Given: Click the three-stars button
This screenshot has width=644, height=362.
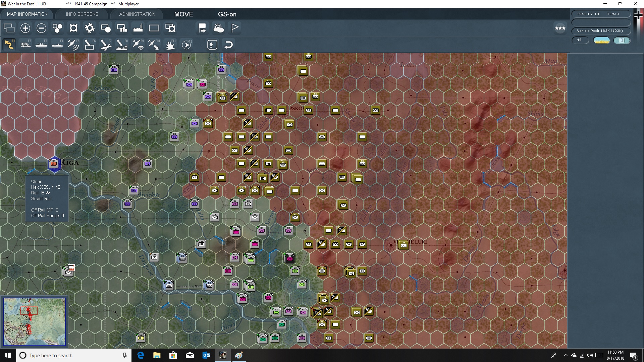Looking at the screenshot, I should point(560,28).
